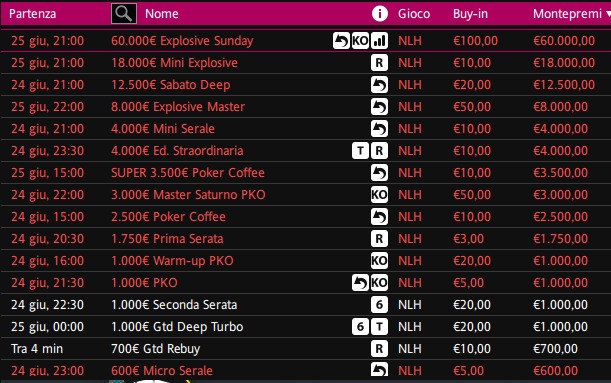
Task: Click €100,00 buy-in of Explosive Sunday
Action: [475, 41]
